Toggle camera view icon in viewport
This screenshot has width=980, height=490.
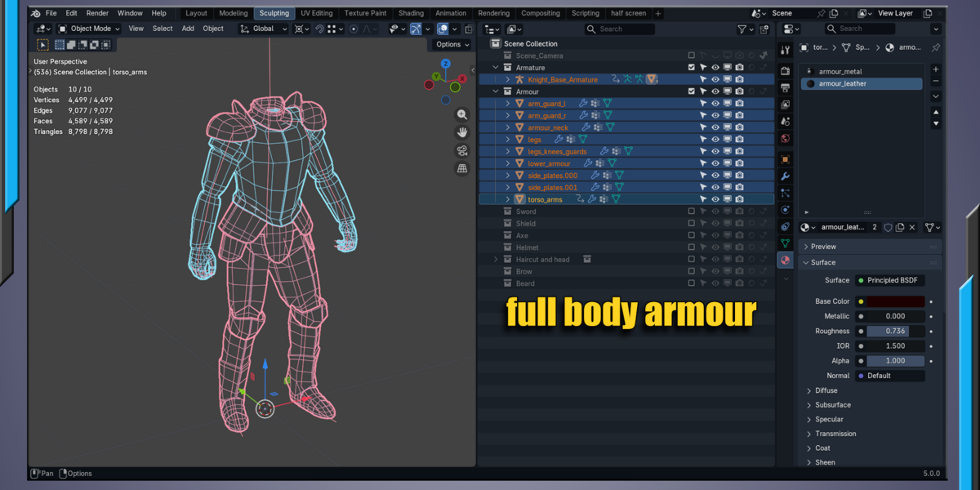tap(462, 150)
